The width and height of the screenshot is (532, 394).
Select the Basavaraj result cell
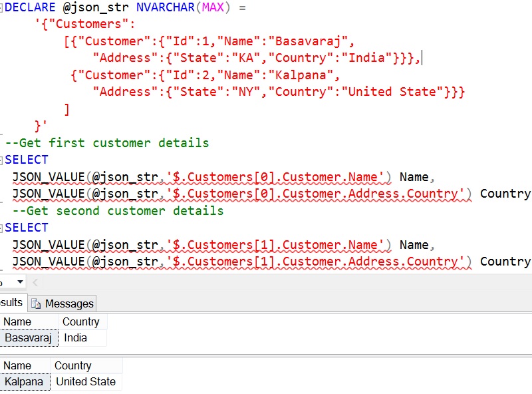29,338
